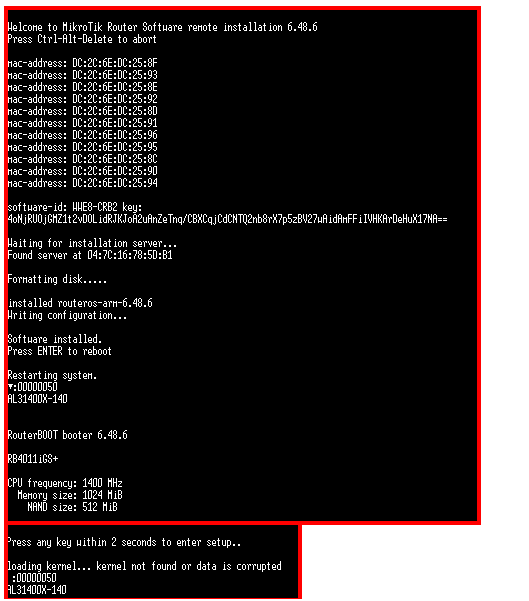The height and width of the screenshot is (601, 529).
Task: Click mac-address ending in 25:93
Action: (82, 75)
